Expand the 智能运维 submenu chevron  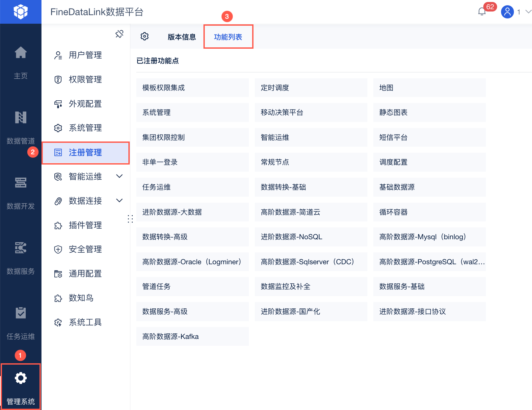click(120, 176)
